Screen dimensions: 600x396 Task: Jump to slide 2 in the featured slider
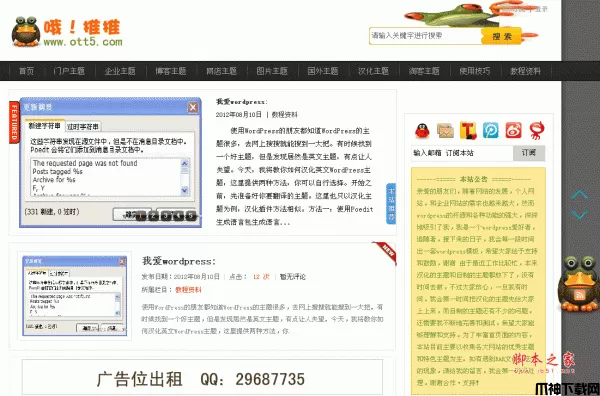click(153, 216)
